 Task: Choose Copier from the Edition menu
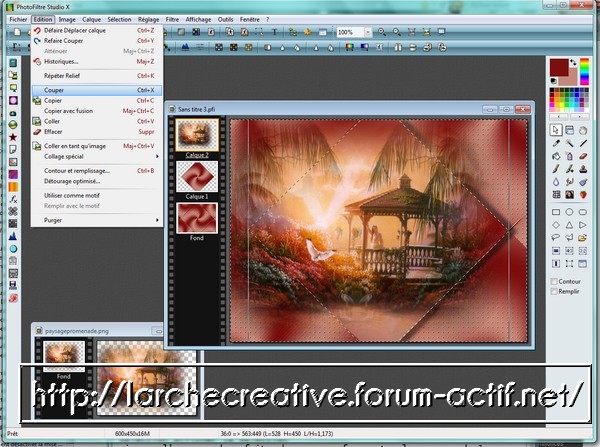point(96,101)
